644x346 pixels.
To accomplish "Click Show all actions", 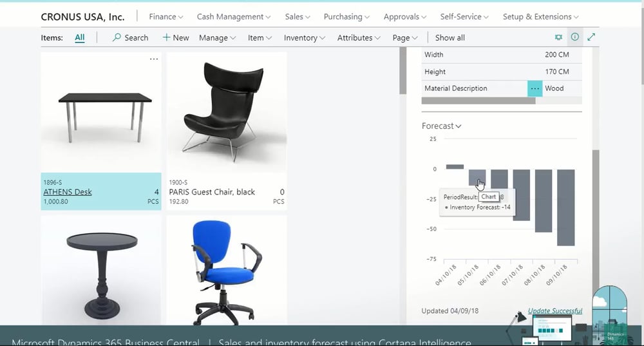I will (450, 38).
